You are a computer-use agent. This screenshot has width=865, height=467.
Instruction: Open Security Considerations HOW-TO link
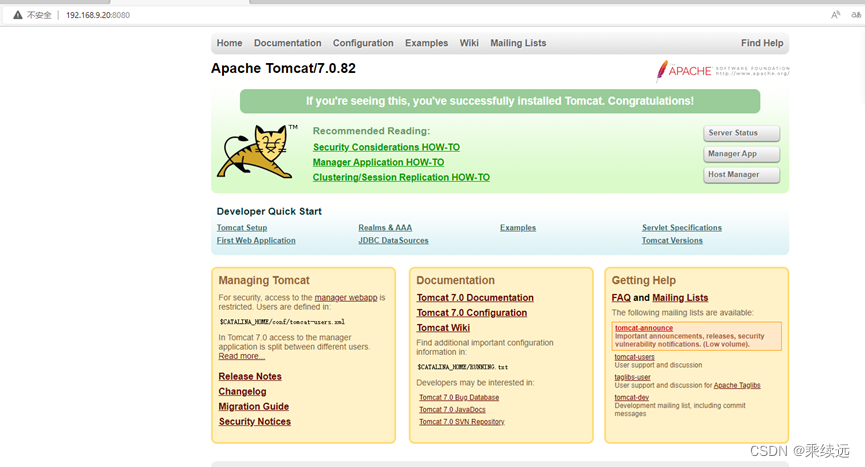(x=386, y=147)
